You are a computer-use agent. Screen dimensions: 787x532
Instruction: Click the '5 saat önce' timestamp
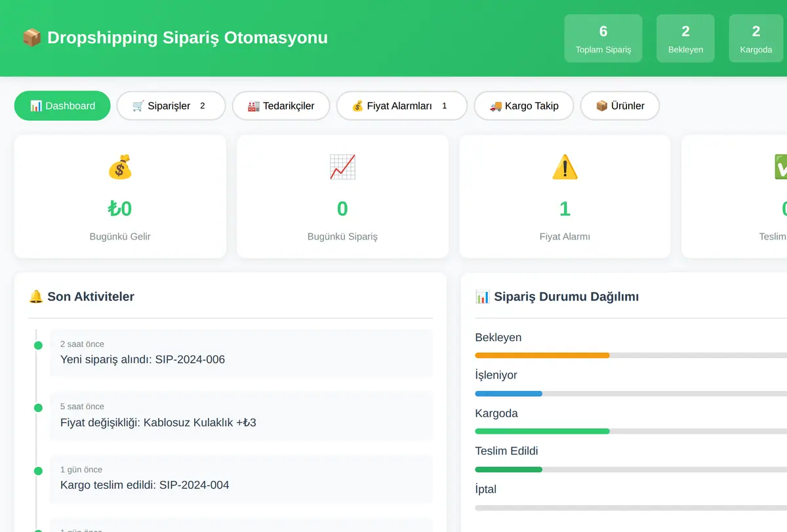(x=82, y=407)
